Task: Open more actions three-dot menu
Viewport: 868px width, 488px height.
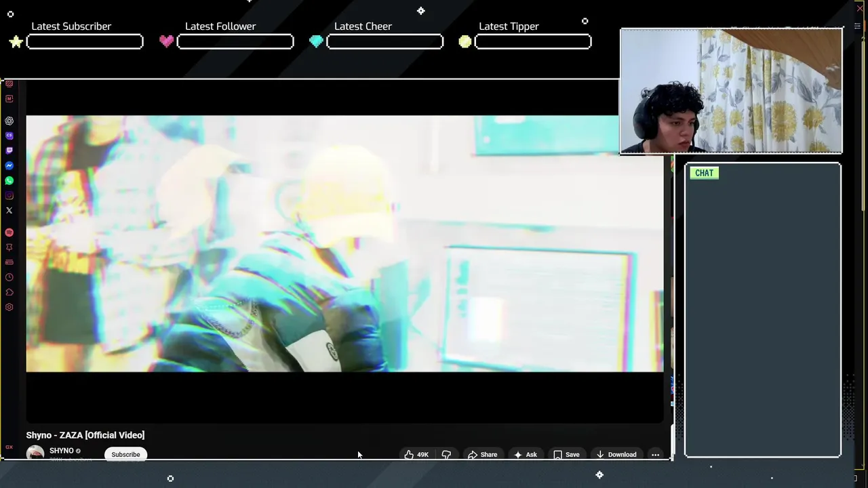Action: tap(655, 454)
